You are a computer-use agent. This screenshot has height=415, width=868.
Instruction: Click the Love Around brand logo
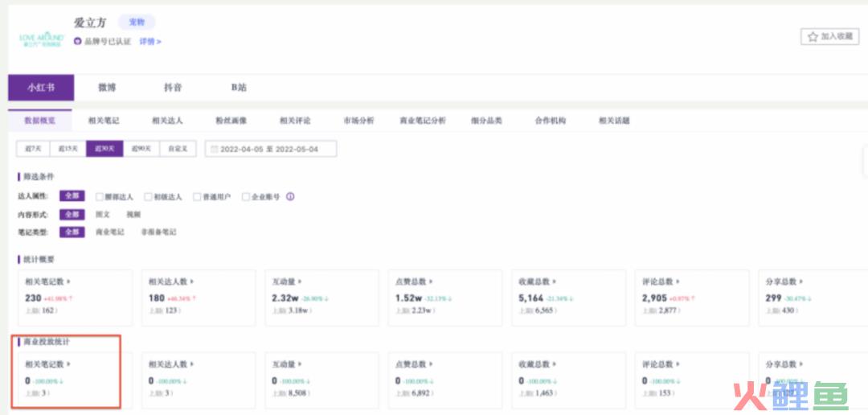tap(42, 39)
